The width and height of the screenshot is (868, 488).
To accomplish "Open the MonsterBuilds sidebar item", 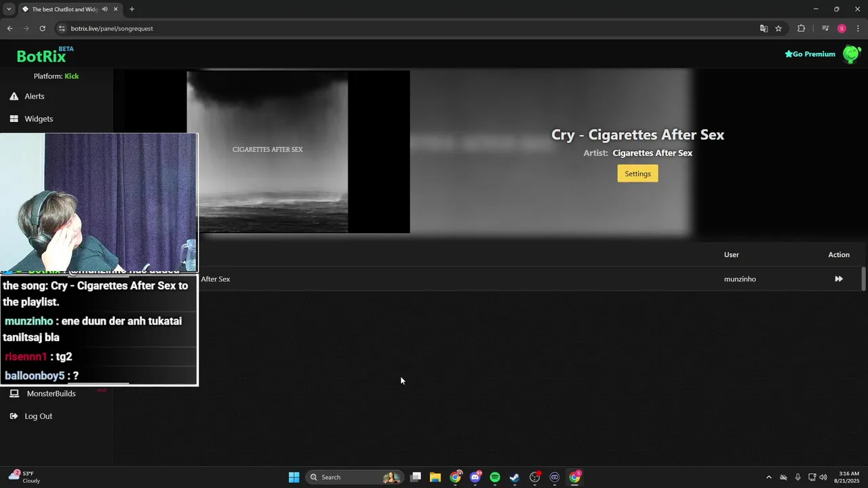I will 51,394.
